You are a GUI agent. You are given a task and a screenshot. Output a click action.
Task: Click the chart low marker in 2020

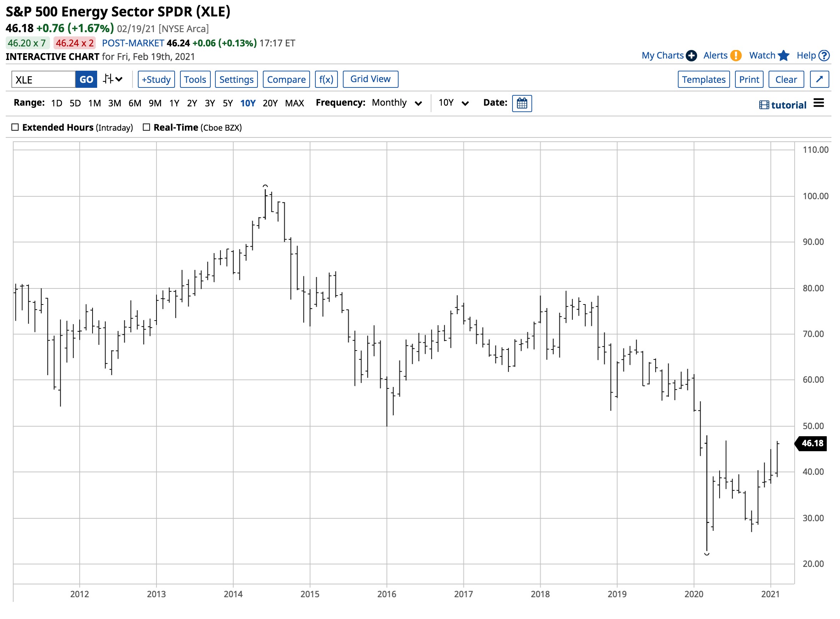706,553
